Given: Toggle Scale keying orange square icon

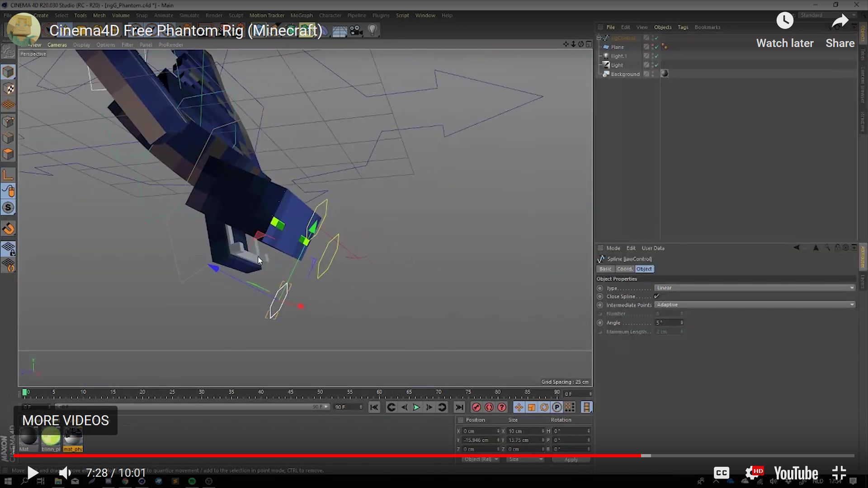Looking at the screenshot, I should pyautogui.click(x=532, y=408).
